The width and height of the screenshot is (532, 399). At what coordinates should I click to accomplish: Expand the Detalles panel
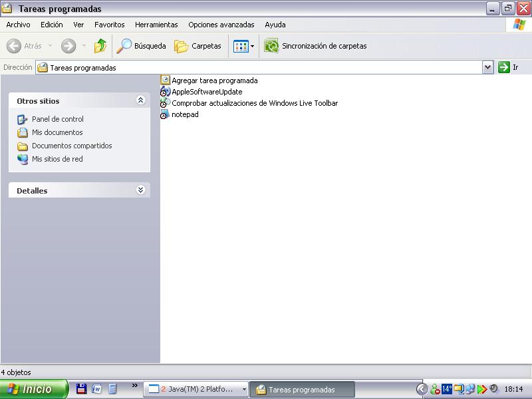[140, 190]
